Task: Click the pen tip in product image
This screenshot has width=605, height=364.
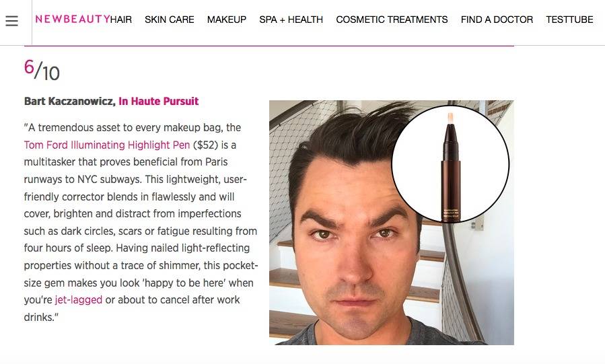Action: click(450, 118)
